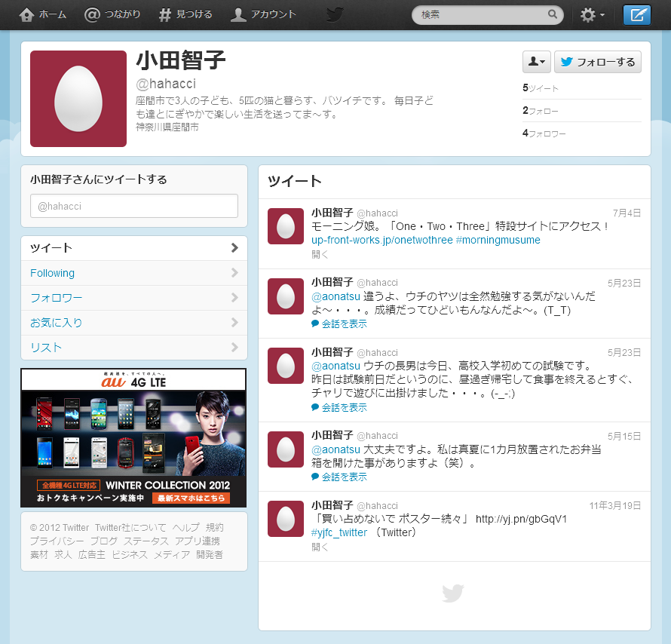Compose a new tweet button
671x644 pixels.
(637, 15)
